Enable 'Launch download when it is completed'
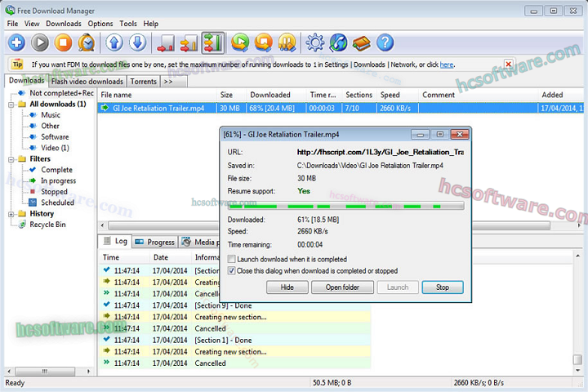The width and height of the screenshot is (588, 392). pos(231,259)
